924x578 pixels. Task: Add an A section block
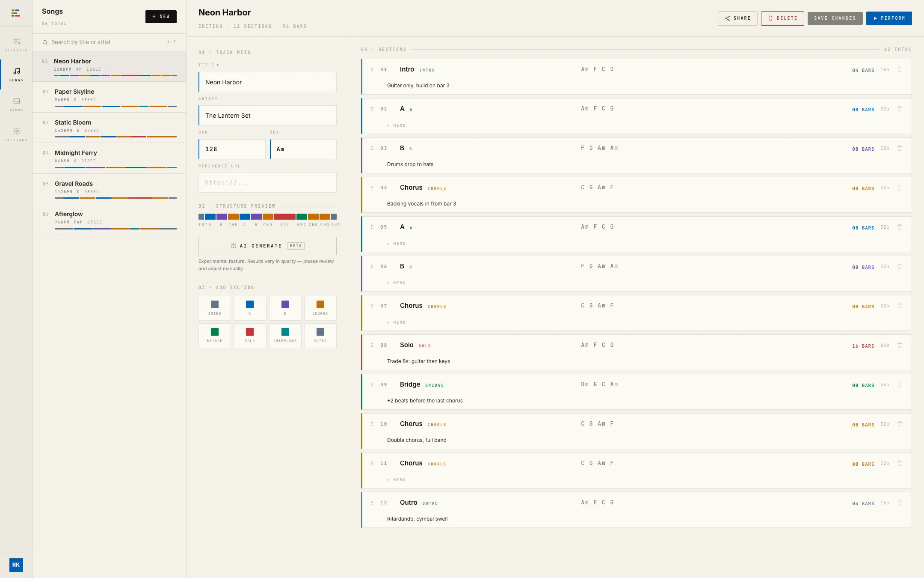click(x=250, y=308)
